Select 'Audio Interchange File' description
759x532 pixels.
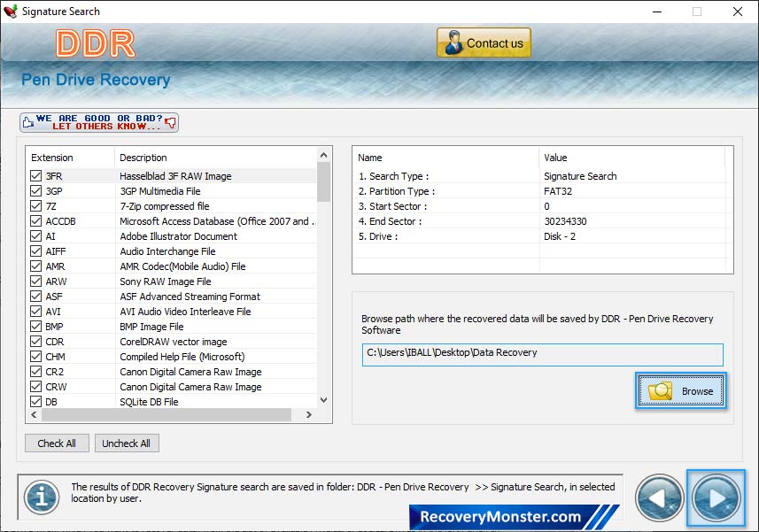(x=167, y=251)
